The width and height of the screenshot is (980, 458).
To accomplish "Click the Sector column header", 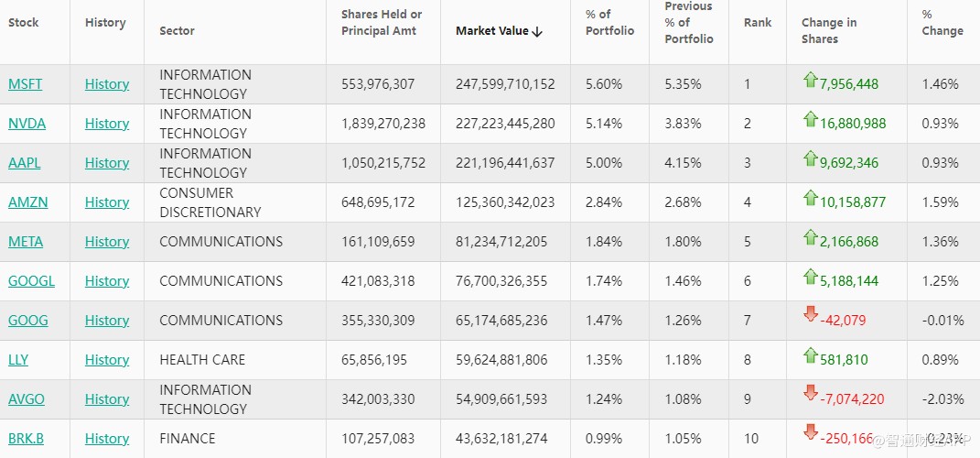I will point(177,31).
